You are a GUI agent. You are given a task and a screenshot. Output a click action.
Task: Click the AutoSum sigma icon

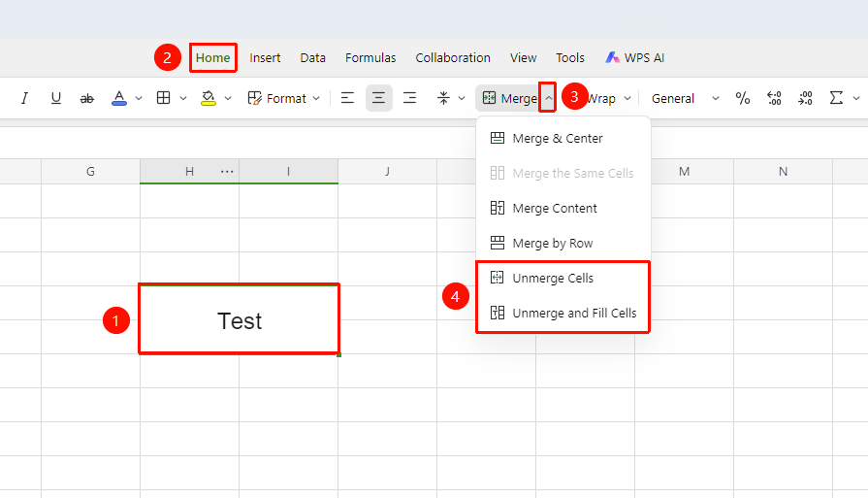(x=836, y=98)
